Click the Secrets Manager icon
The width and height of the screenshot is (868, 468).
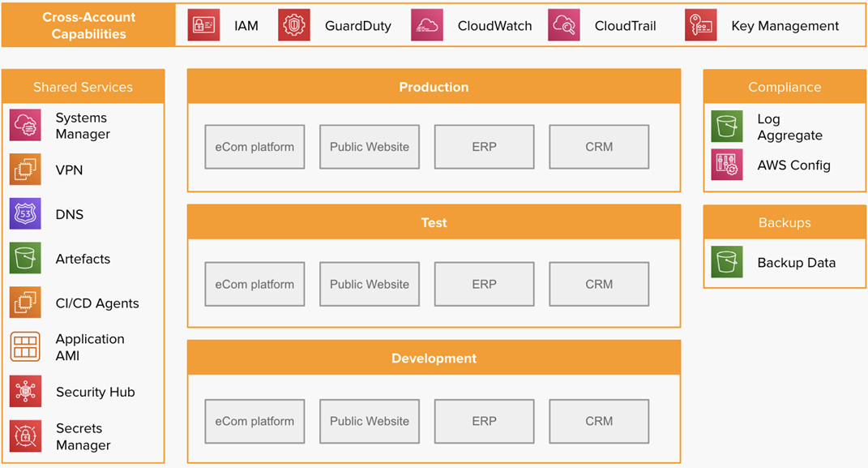pyautogui.click(x=25, y=436)
